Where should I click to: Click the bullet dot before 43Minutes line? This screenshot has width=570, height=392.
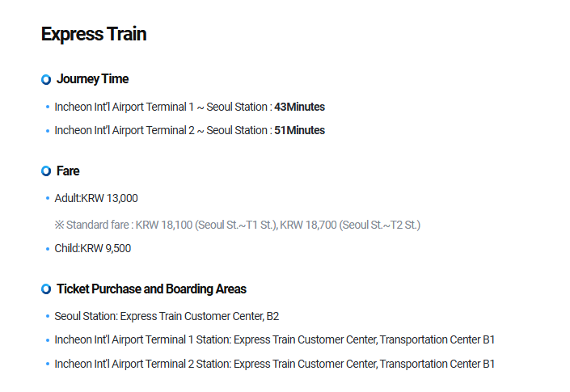[x=48, y=107]
